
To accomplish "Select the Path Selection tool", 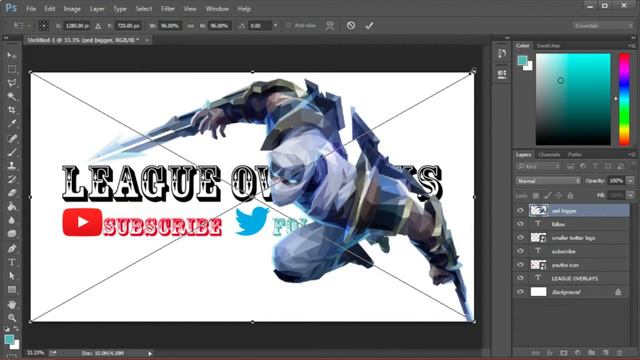I will point(12,276).
